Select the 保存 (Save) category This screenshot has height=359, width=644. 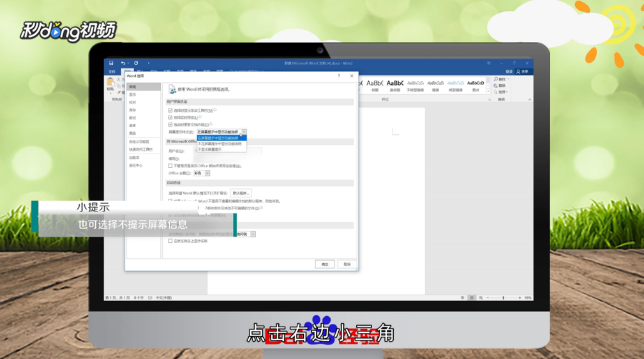click(144, 111)
